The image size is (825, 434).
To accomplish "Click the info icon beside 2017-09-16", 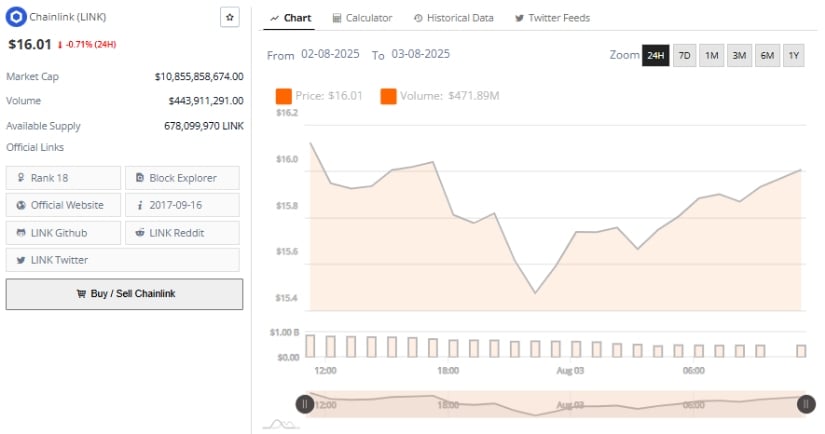I will 140,206.
